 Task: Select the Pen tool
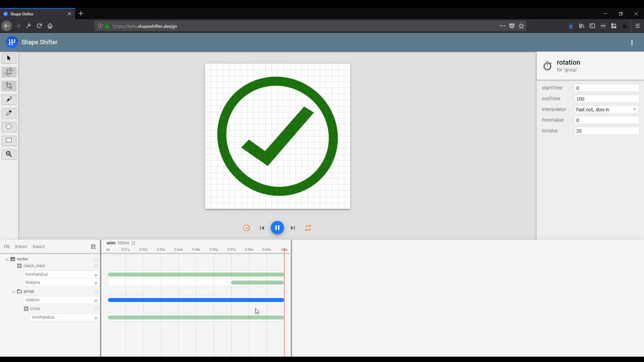tap(9, 113)
